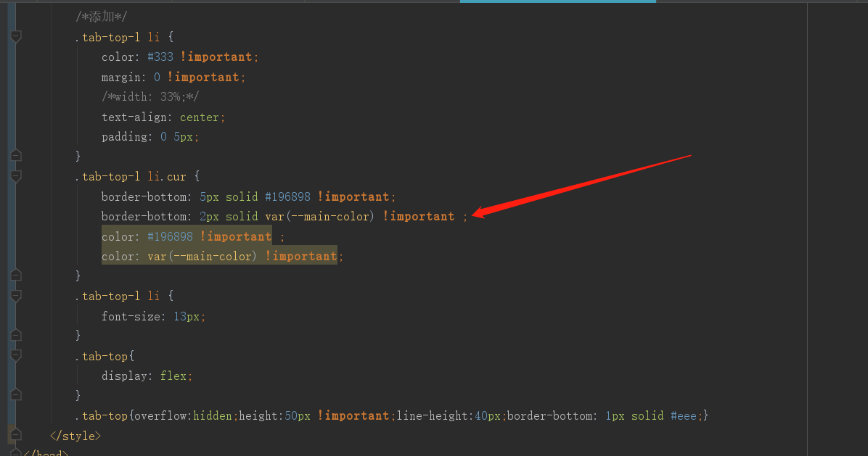Click the 'display: flex;' declaration
The height and width of the screenshot is (456, 868).
(x=147, y=376)
